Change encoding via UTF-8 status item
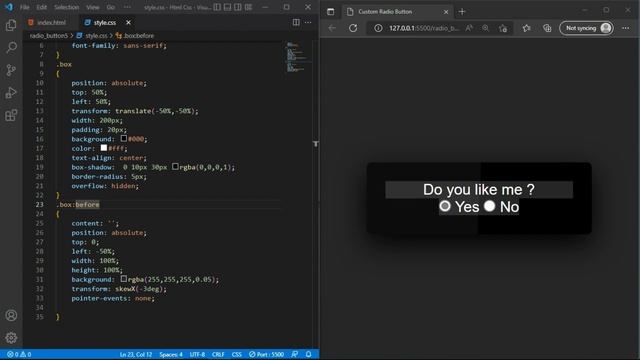640x360 pixels. [198, 354]
